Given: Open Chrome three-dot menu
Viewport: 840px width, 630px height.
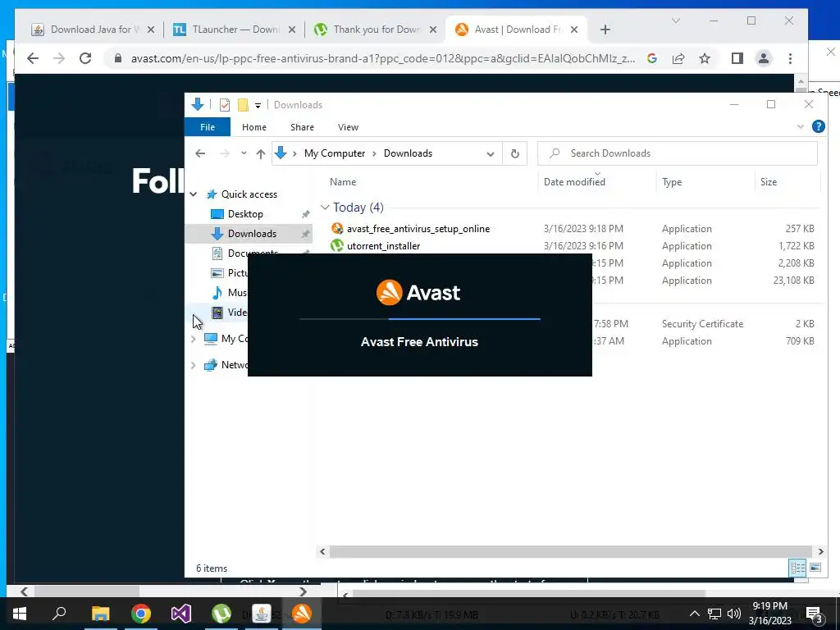Looking at the screenshot, I should pos(790,58).
